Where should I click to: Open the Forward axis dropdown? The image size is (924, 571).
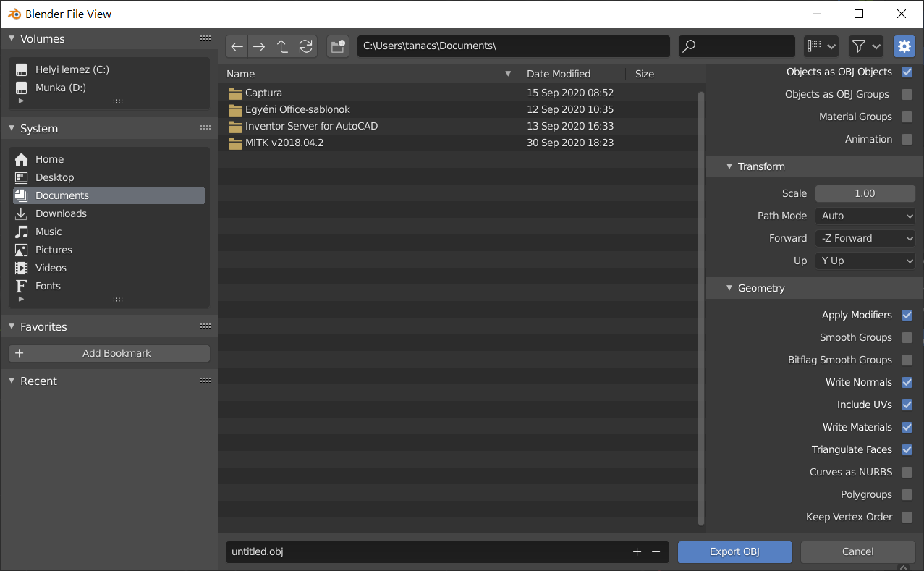tap(865, 238)
